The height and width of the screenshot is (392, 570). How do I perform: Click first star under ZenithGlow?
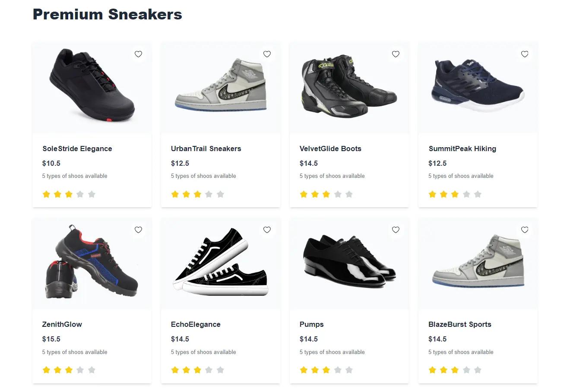click(46, 370)
